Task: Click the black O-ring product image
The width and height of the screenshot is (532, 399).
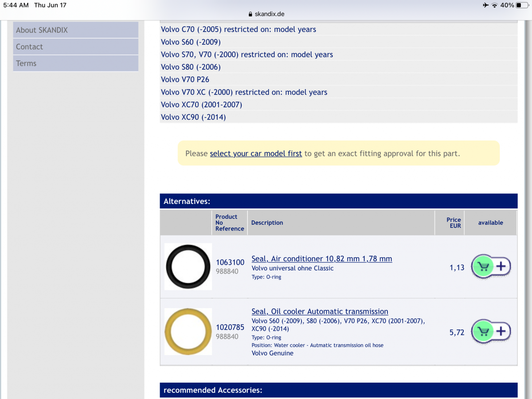Action: click(x=188, y=266)
